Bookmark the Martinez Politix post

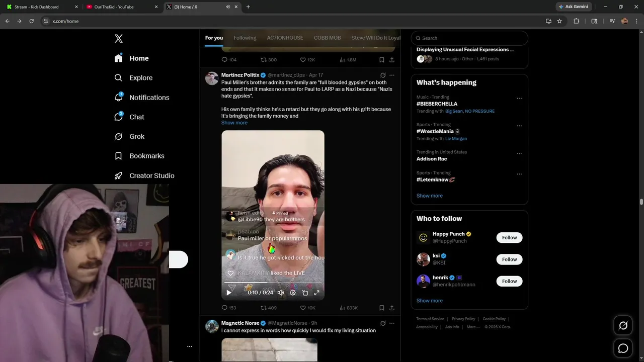point(382,308)
